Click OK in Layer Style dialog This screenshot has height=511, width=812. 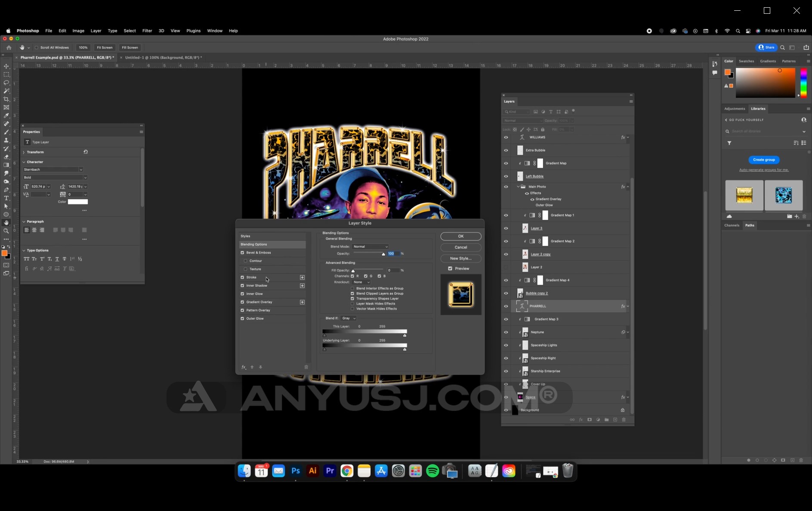click(x=461, y=236)
